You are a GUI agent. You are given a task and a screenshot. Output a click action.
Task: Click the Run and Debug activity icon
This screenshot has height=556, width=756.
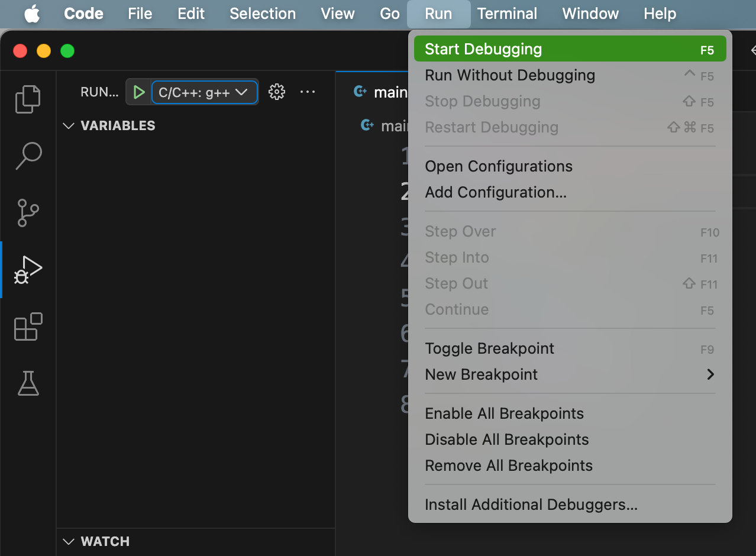pyautogui.click(x=28, y=270)
